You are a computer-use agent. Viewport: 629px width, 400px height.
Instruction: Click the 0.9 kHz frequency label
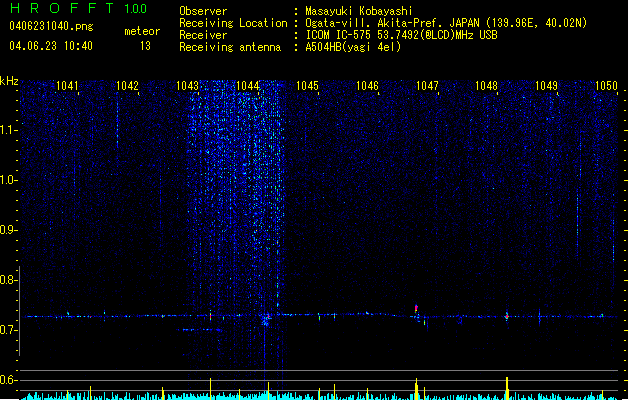[x=9, y=230]
